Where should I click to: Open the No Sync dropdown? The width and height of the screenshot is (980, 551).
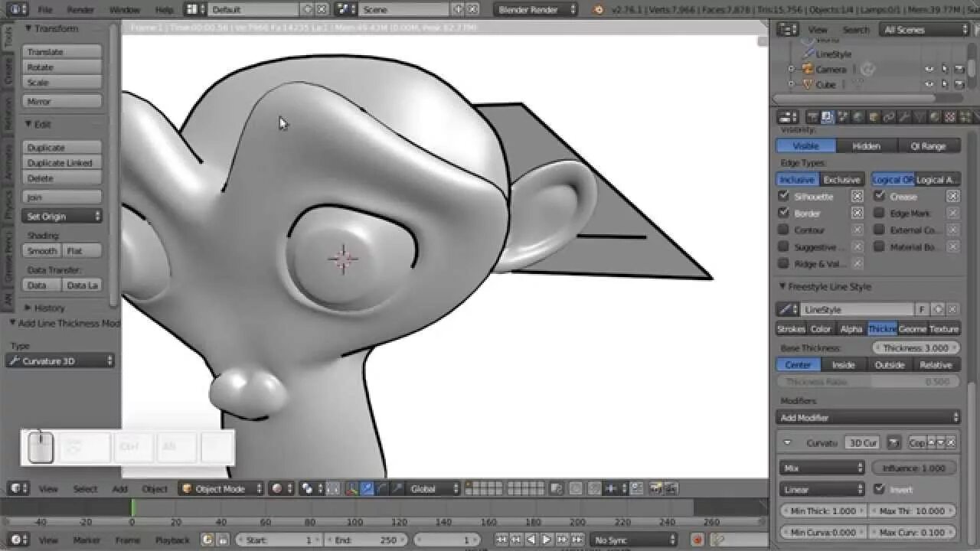coord(632,540)
